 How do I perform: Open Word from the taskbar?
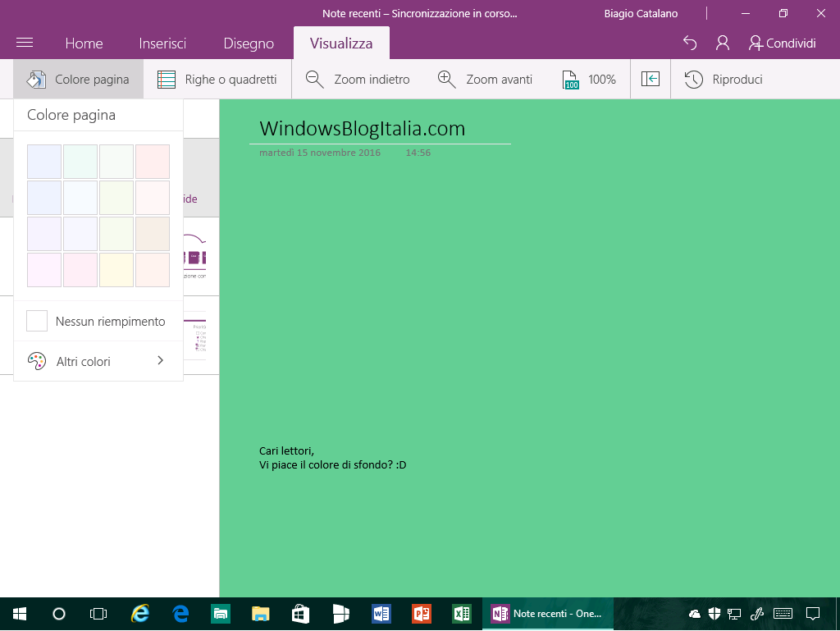381,614
